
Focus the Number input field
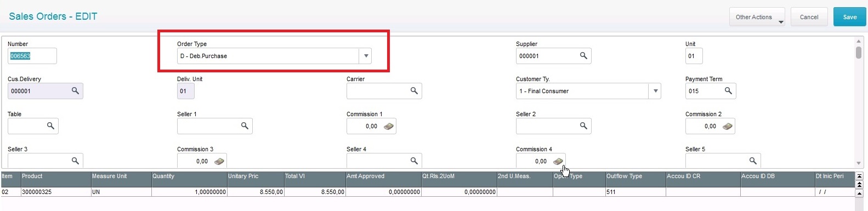tap(32, 56)
